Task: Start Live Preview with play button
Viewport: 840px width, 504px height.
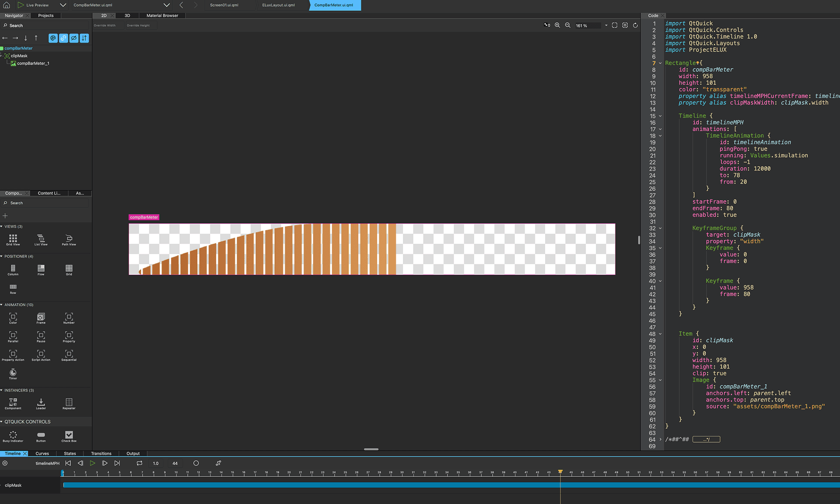Action: 21,5
